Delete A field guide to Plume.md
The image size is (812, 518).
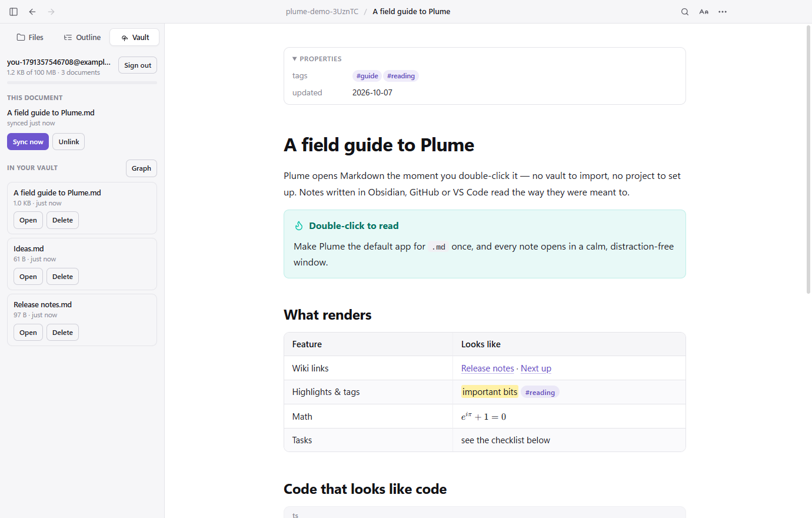(x=62, y=220)
